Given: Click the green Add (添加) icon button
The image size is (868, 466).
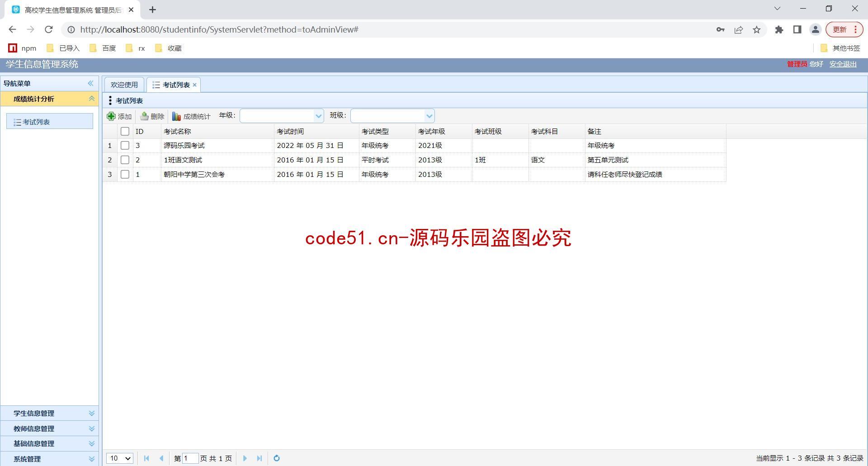Looking at the screenshot, I should point(119,116).
